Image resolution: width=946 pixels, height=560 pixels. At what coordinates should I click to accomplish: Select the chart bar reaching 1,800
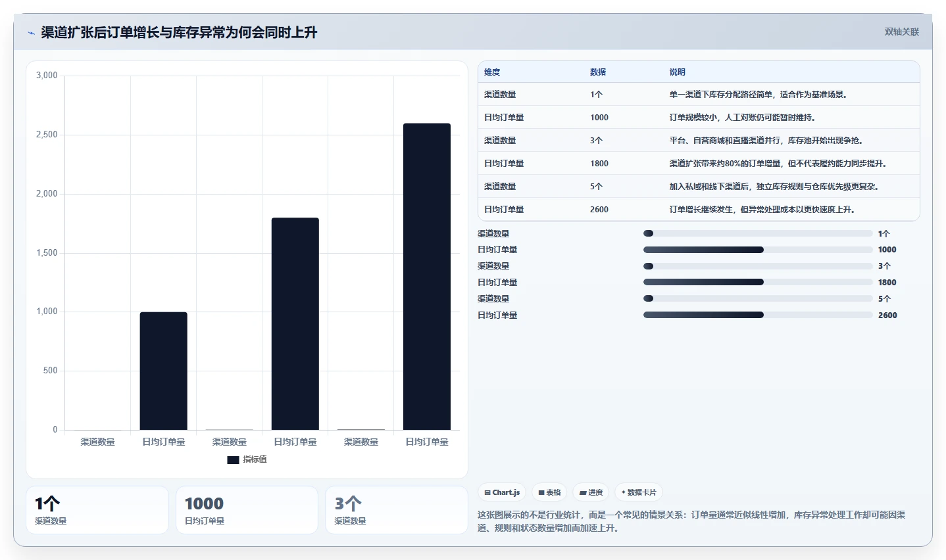(295, 323)
